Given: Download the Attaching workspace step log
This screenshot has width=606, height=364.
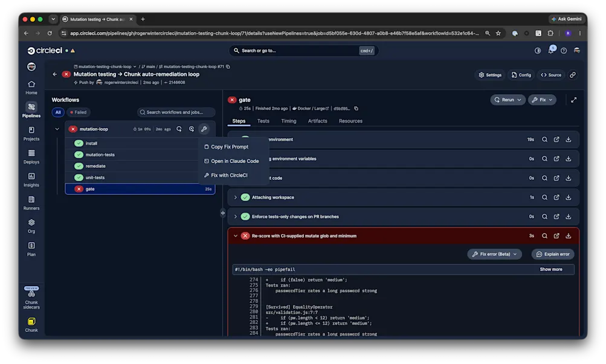Looking at the screenshot, I should click(568, 197).
